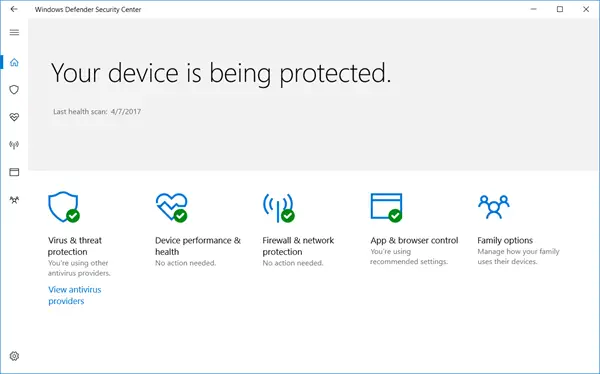Select the App & browser control heading
600x374 pixels.
(x=414, y=240)
